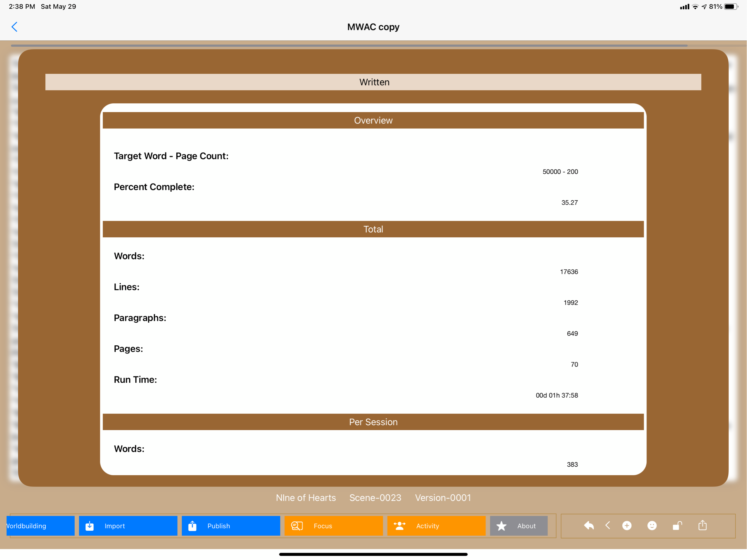
Task: Open the Import button
Action: click(x=128, y=525)
